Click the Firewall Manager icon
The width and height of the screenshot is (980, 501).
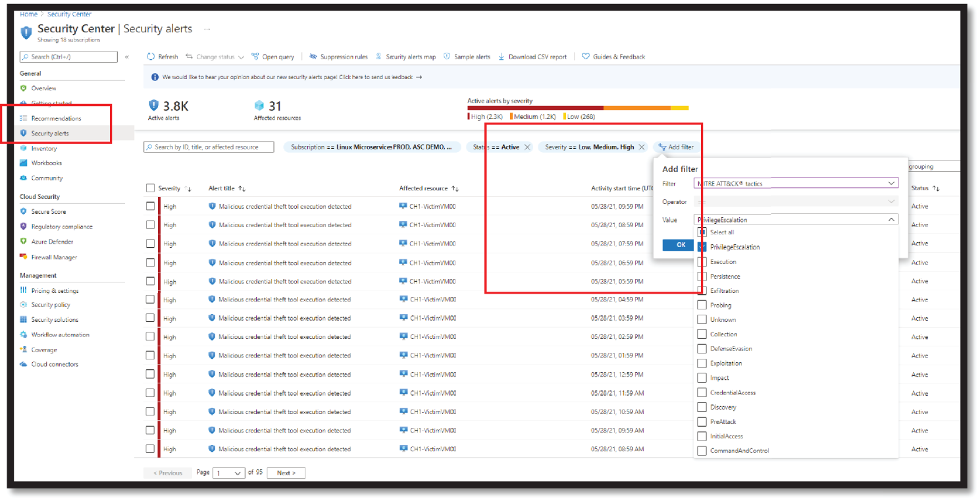[24, 257]
